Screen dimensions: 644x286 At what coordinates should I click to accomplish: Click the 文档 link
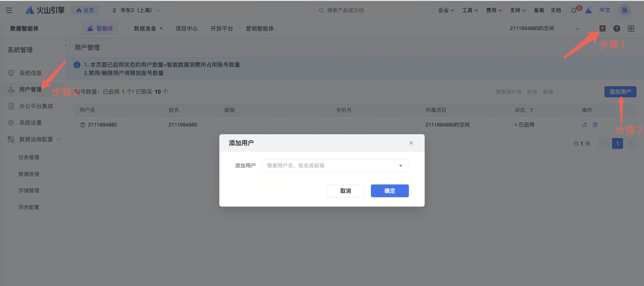coord(555,10)
